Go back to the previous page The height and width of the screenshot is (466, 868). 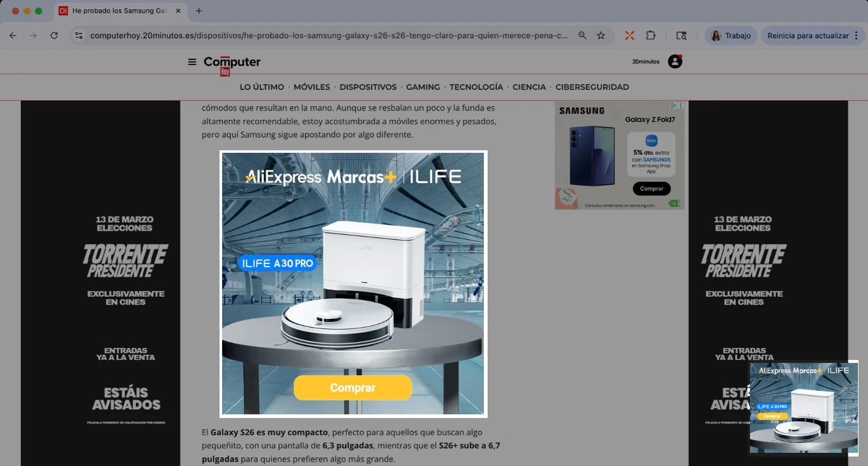coord(13,36)
